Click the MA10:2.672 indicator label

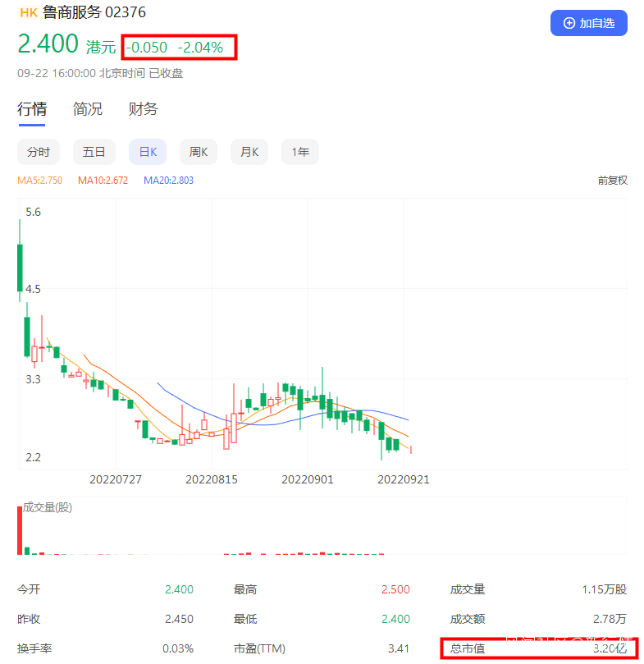click(x=103, y=181)
